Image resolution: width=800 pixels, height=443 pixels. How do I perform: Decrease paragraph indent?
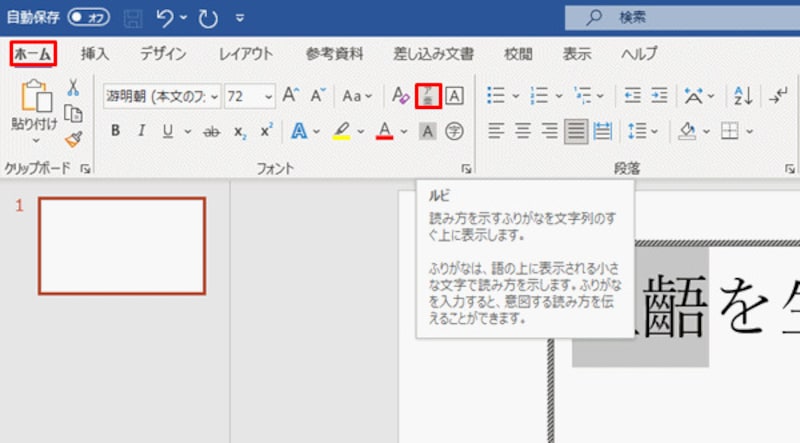tap(633, 95)
